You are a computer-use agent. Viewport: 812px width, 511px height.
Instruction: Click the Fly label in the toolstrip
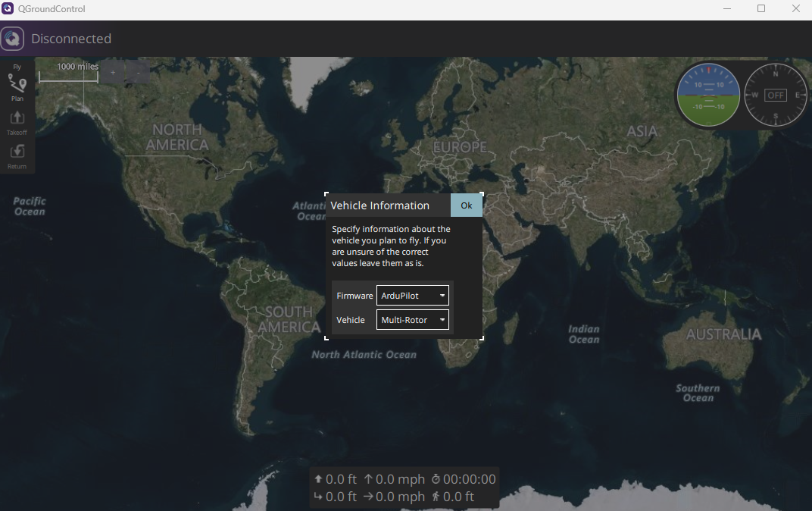(17, 67)
